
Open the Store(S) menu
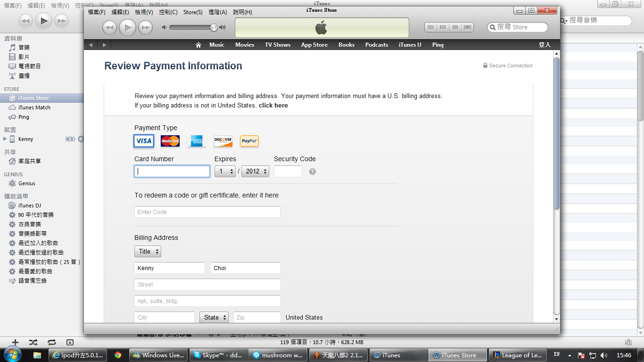[x=192, y=12]
